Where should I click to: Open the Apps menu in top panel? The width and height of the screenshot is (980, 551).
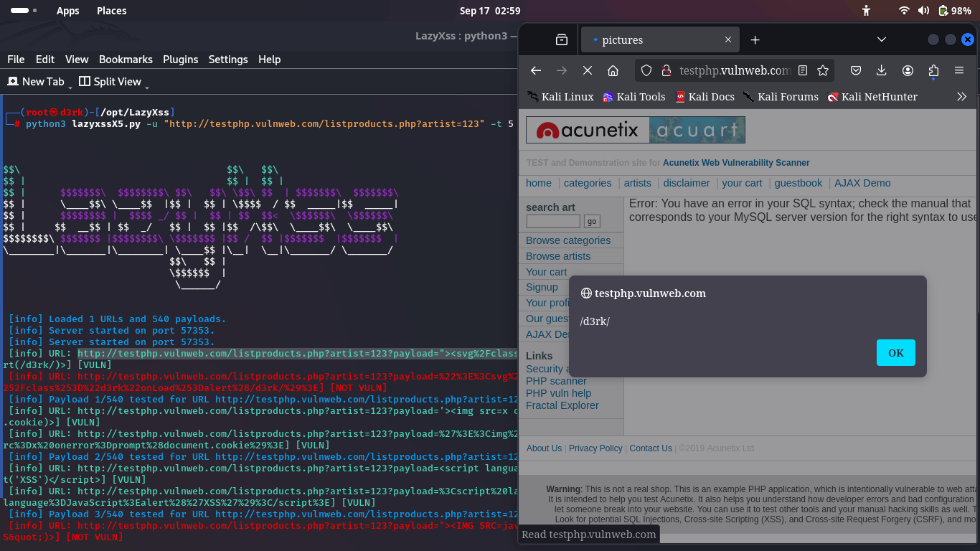point(68,11)
